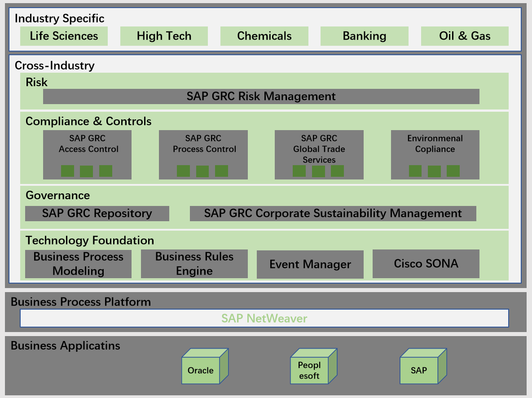Click the SAP NetWeaver bar

[x=264, y=319]
